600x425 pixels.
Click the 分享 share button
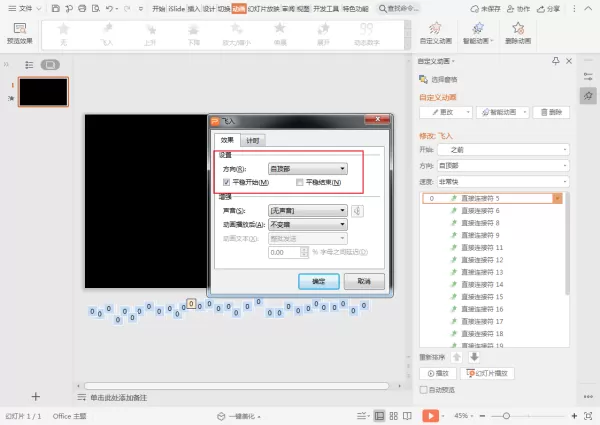548,9
